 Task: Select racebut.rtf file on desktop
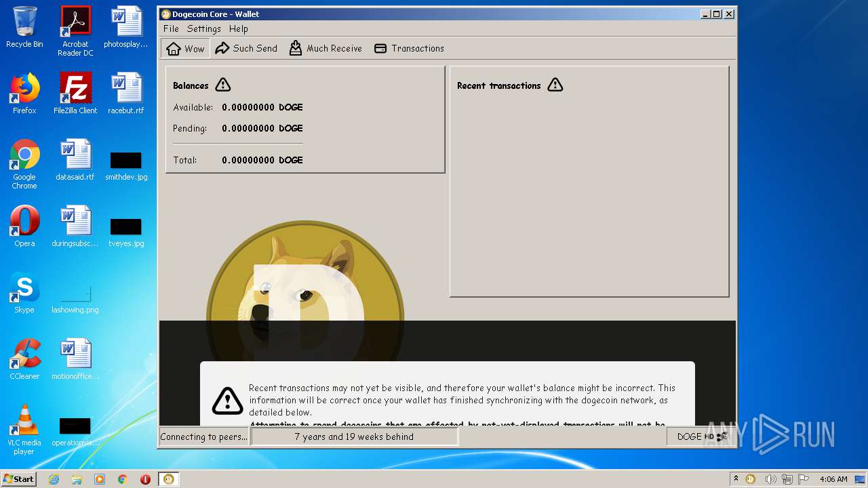(x=126, y=94)
